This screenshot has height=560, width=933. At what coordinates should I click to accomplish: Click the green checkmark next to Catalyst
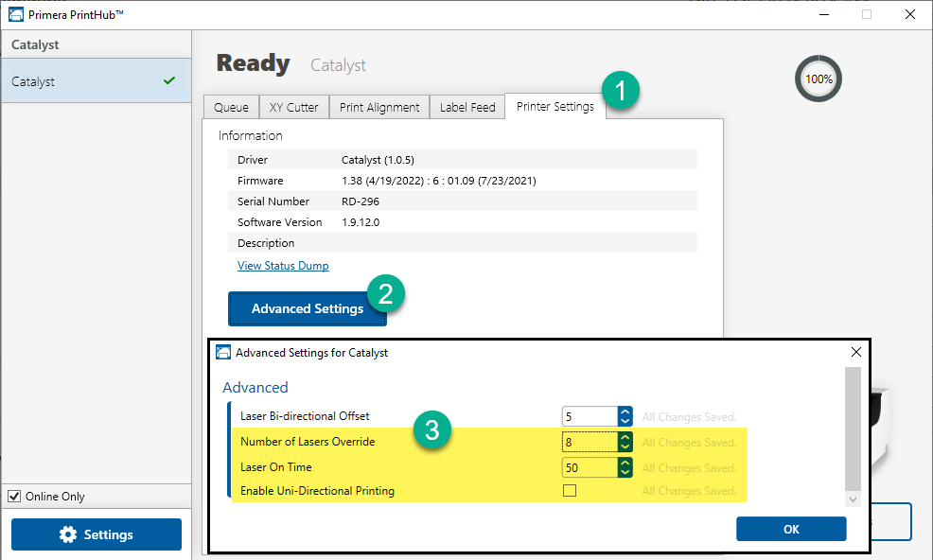169,80
